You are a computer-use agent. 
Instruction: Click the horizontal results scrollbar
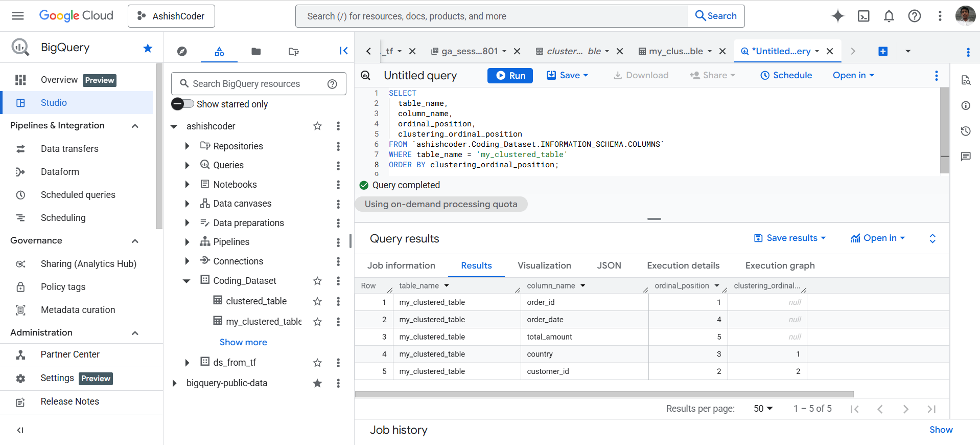(604, 394)
